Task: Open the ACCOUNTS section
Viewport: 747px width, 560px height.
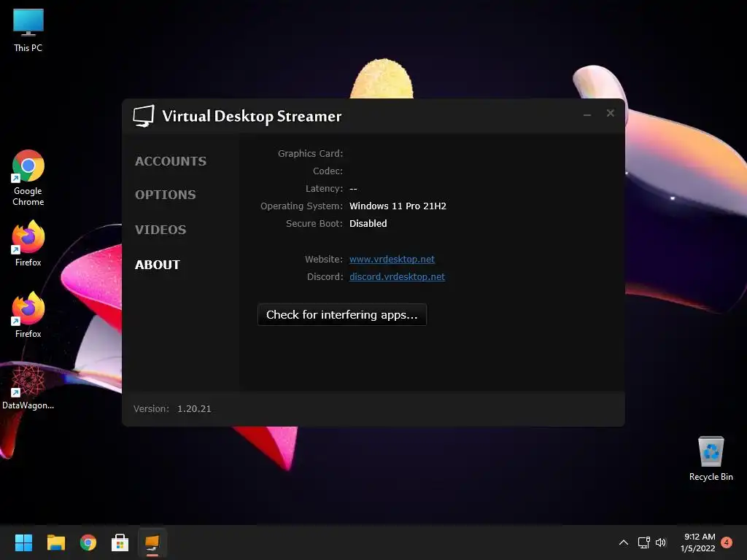Action: click(x=171, y=161)
